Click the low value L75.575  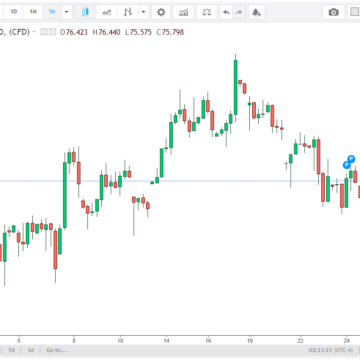click(x=138, y=32)
